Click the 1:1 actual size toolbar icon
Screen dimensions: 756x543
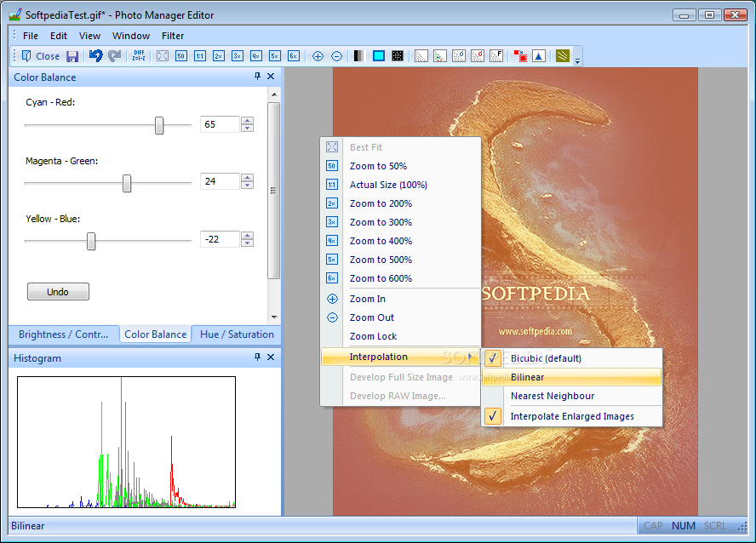tap(200, 56)
